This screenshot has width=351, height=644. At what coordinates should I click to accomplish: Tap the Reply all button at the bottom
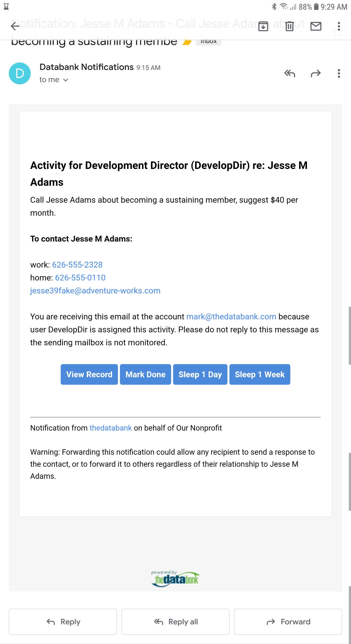point(175,622)
